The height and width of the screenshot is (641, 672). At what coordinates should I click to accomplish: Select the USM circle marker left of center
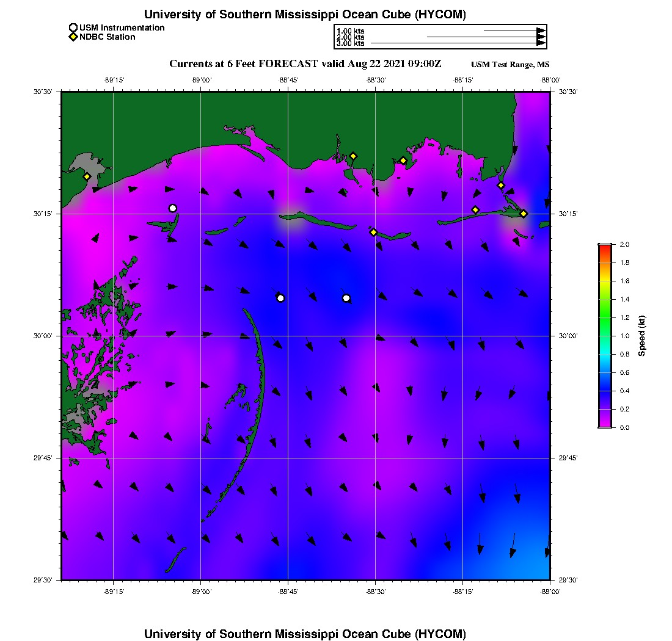pos(281,298)
